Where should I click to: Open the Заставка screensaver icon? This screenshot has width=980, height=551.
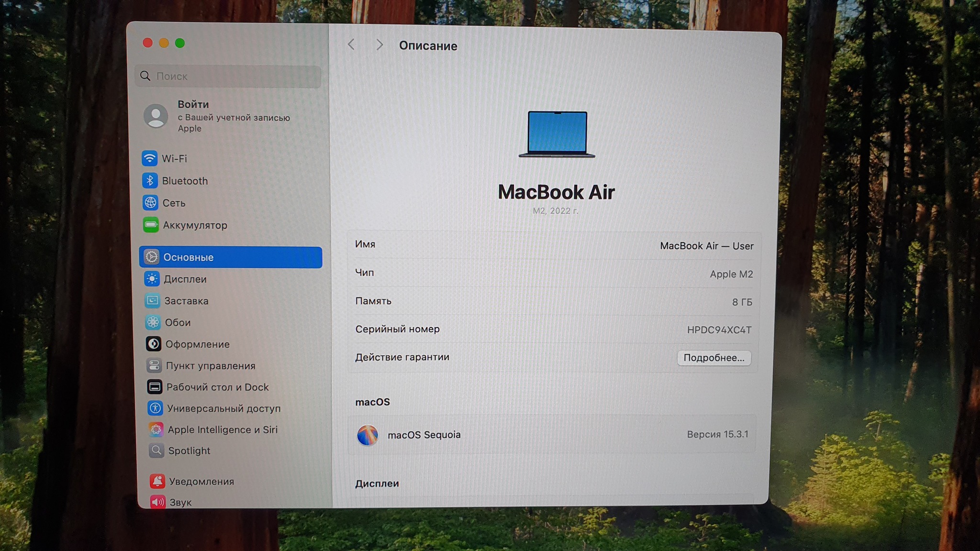pos(152,301)
